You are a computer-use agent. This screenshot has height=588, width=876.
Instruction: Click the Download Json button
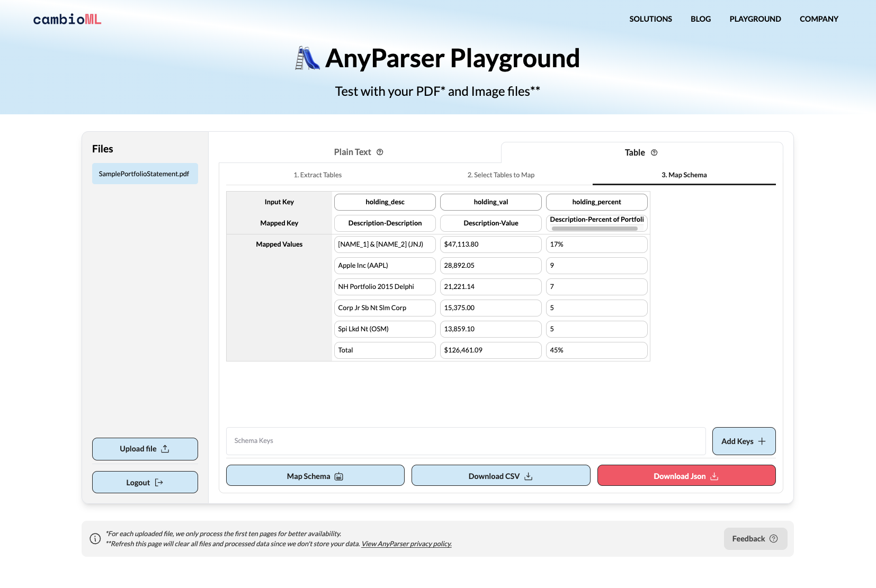point(686,475)
